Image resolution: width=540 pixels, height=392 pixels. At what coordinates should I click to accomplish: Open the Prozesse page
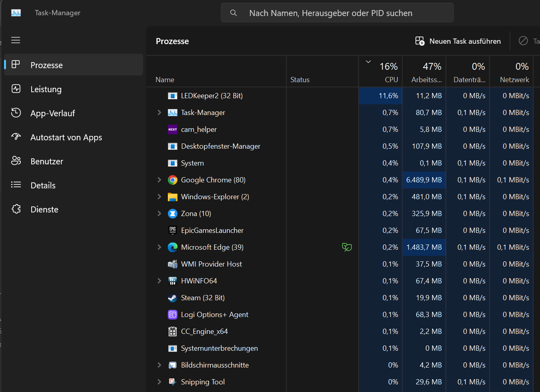[73, 65]
